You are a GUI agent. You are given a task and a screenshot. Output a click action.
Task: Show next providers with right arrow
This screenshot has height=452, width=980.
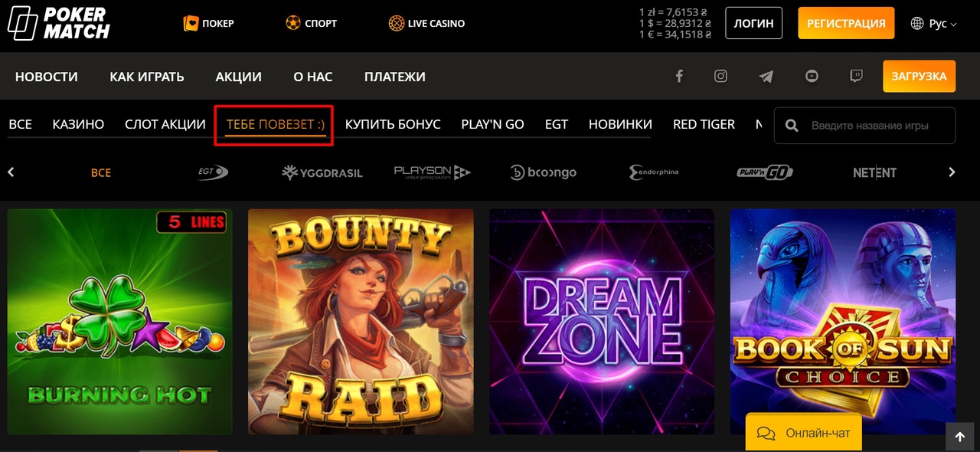click(x=952, y=172)
